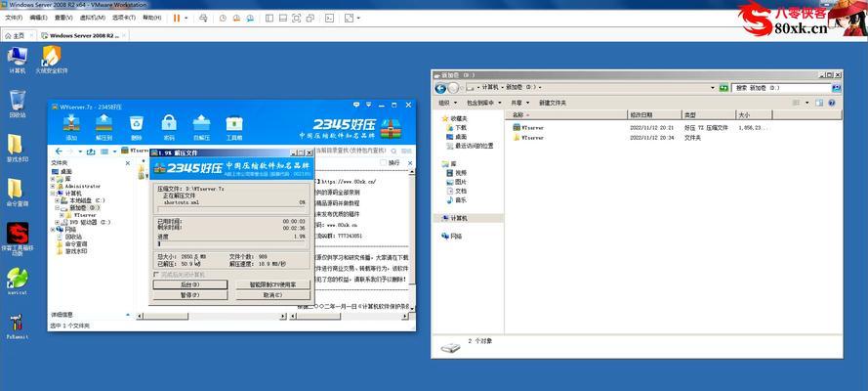
Task: Click the up-folder icon in 2345好压 navigation bar
Action: 91,152
